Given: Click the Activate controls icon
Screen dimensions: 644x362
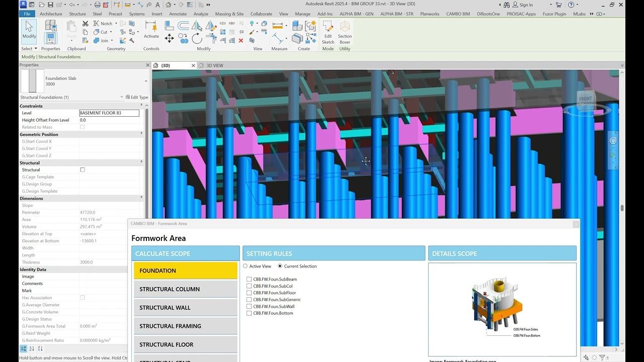Looking at the screenshot, I should point(151,30).
